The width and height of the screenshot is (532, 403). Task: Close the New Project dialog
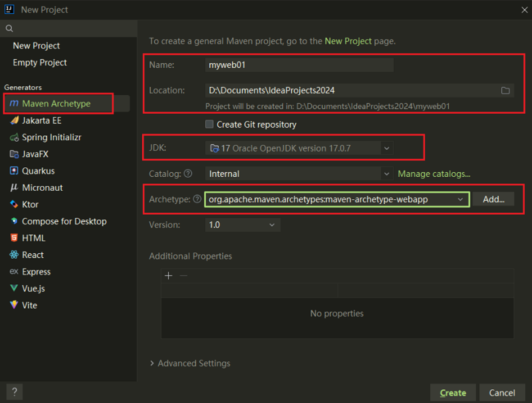[524, 10]
